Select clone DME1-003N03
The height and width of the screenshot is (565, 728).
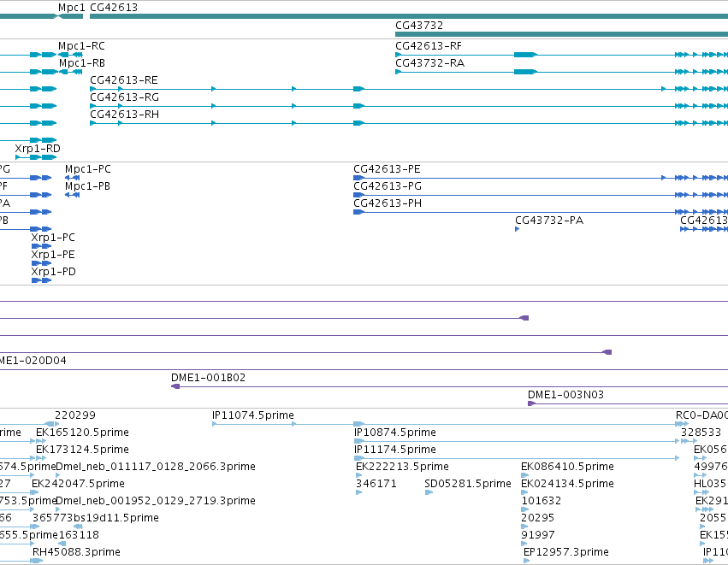pos(566,395)
